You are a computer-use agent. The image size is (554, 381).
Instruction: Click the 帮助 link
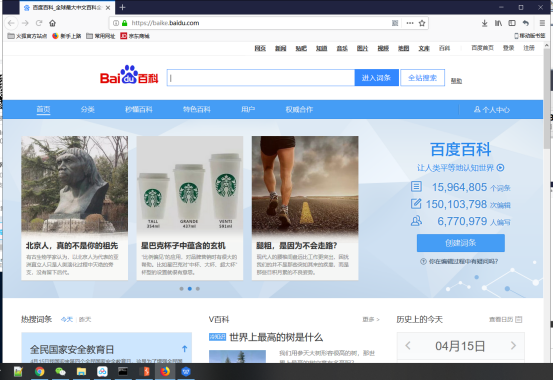pos(456,81)
